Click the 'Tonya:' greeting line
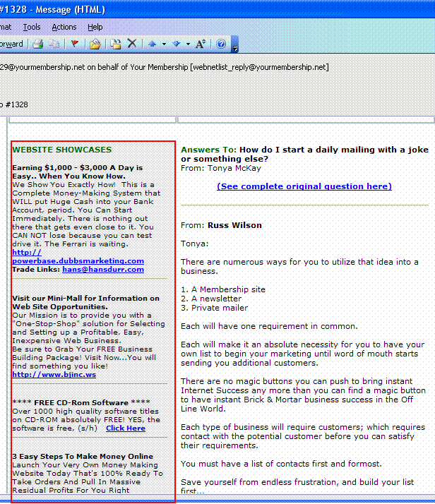This screenshot has height=504, width=435. click(194, 244)
